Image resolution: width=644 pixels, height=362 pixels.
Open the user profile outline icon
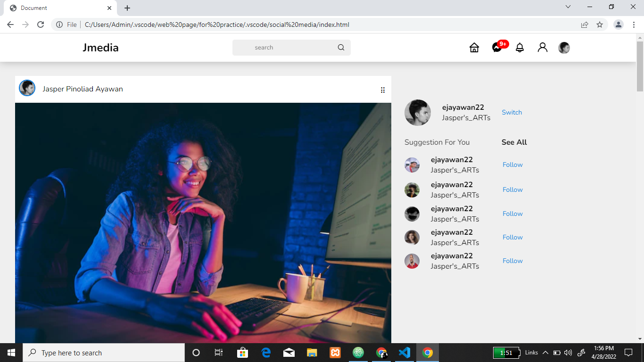[543, 48]
